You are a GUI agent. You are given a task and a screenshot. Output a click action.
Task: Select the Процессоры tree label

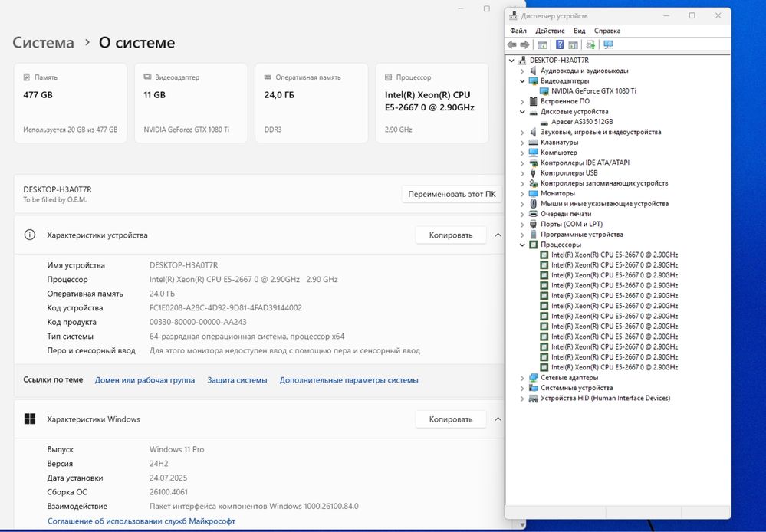[x=561, y=245]
